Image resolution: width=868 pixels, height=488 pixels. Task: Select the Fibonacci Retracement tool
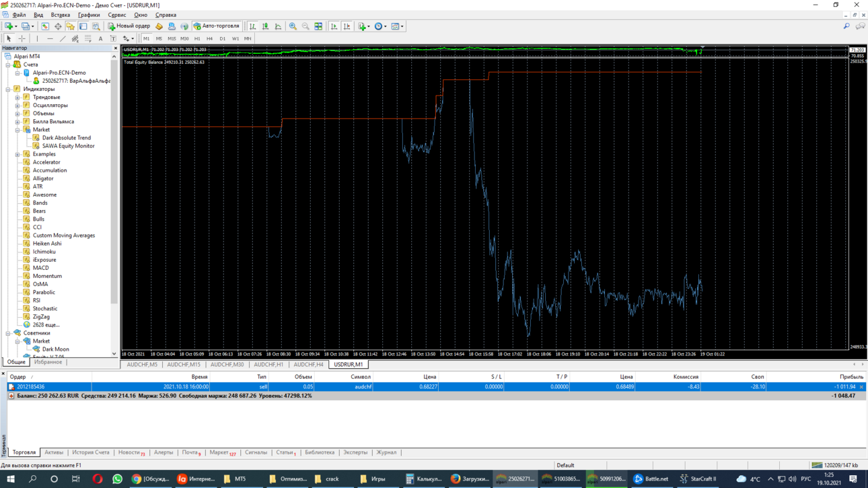[87, 38]
